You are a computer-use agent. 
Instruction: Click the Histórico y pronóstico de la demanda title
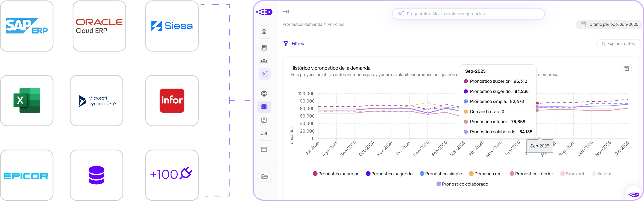(330, 68)
